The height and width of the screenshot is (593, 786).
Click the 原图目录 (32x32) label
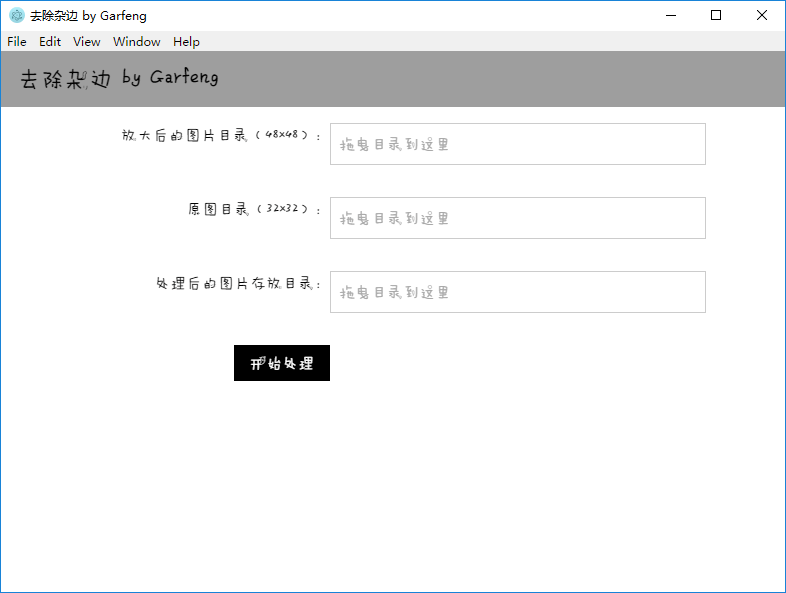click(x=254, y=209)
